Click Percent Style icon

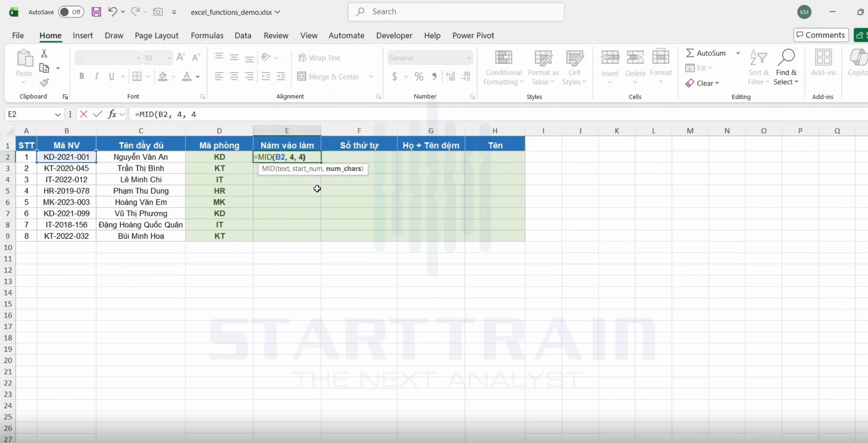(419, 76)
